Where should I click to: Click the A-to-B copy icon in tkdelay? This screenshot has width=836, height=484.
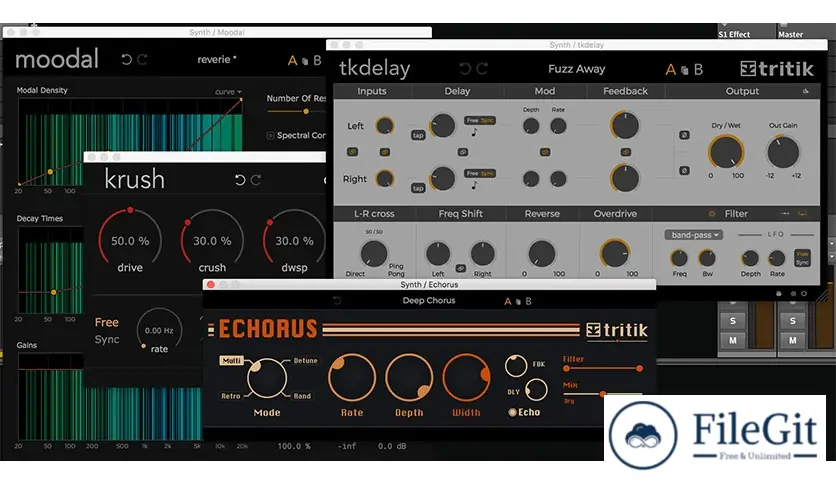[x=685, y=70]
